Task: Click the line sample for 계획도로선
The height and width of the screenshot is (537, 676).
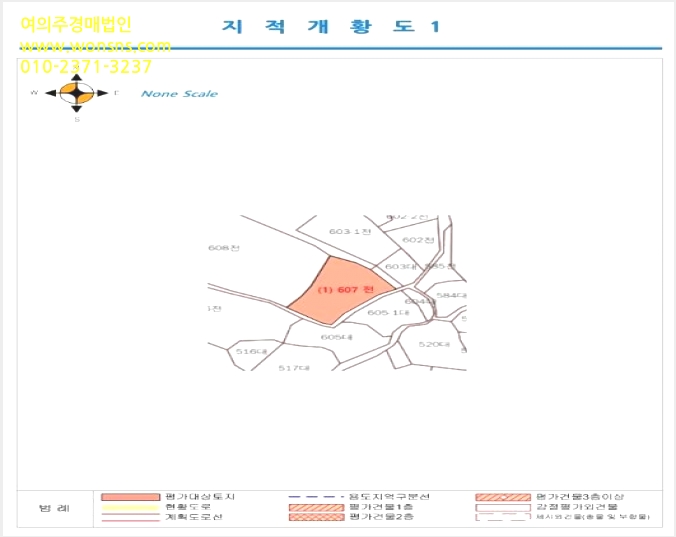Action: click(x=130, y=518)
